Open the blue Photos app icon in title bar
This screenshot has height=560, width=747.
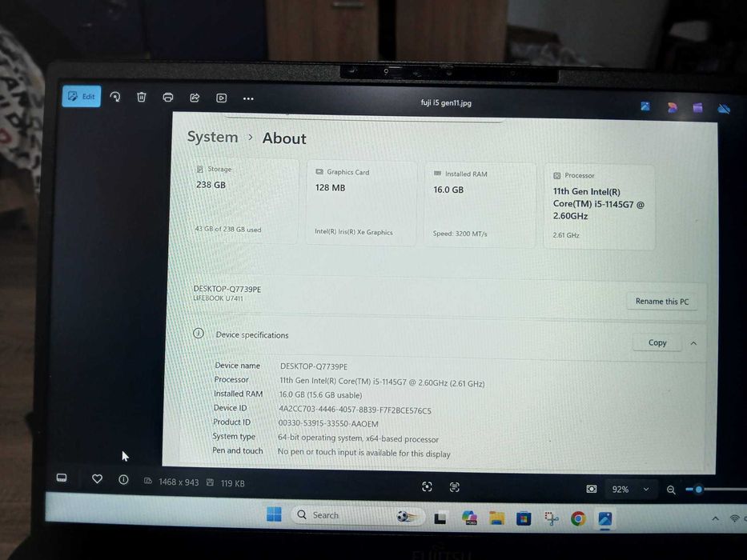pyautogui.click(x=645, y=106)
